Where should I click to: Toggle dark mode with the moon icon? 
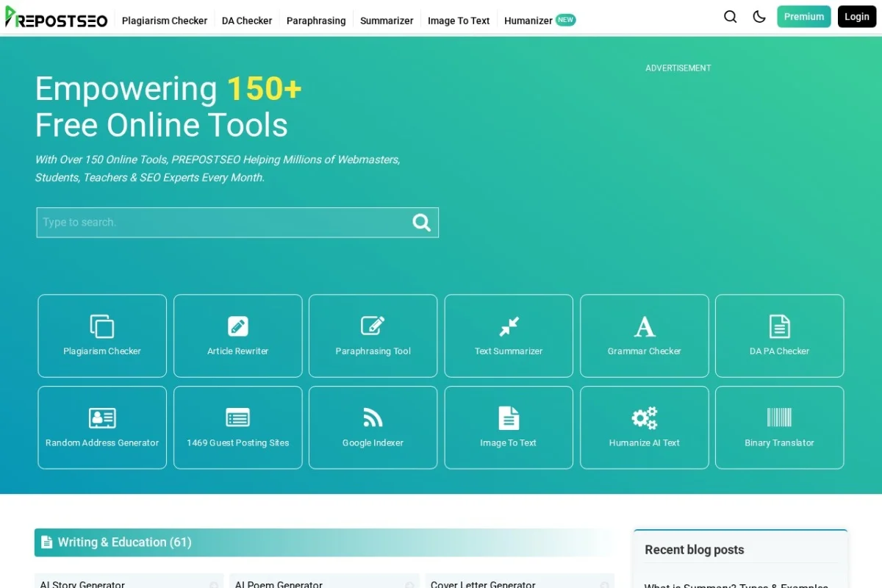(x=759, y=16)
